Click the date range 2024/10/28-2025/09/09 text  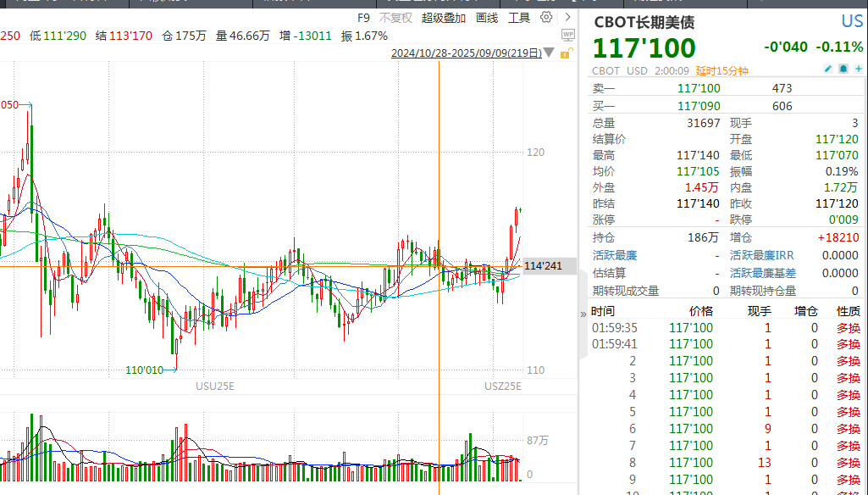(x=466, y=53)
